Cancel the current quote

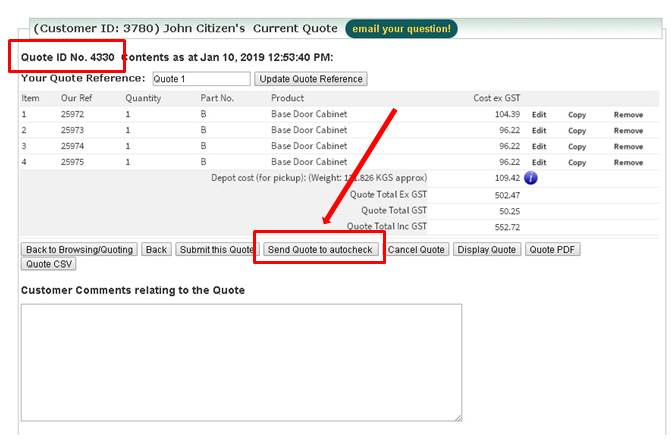coord(416,250)
